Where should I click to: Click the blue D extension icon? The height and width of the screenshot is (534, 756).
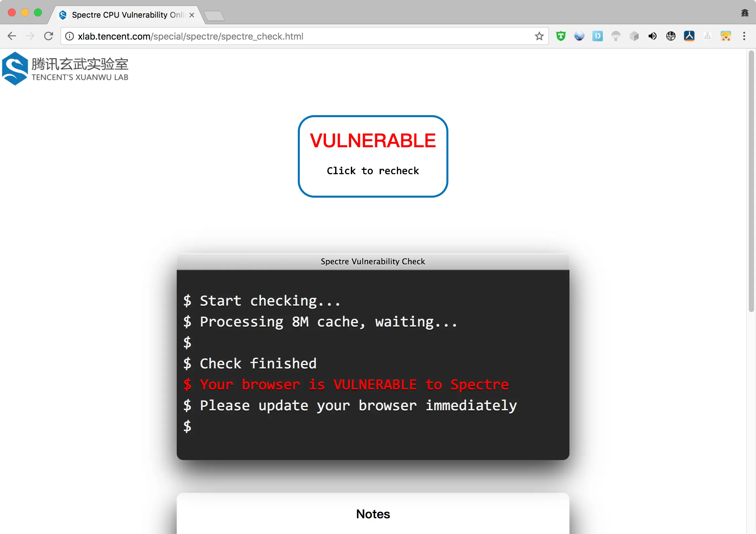pos(597,36)
